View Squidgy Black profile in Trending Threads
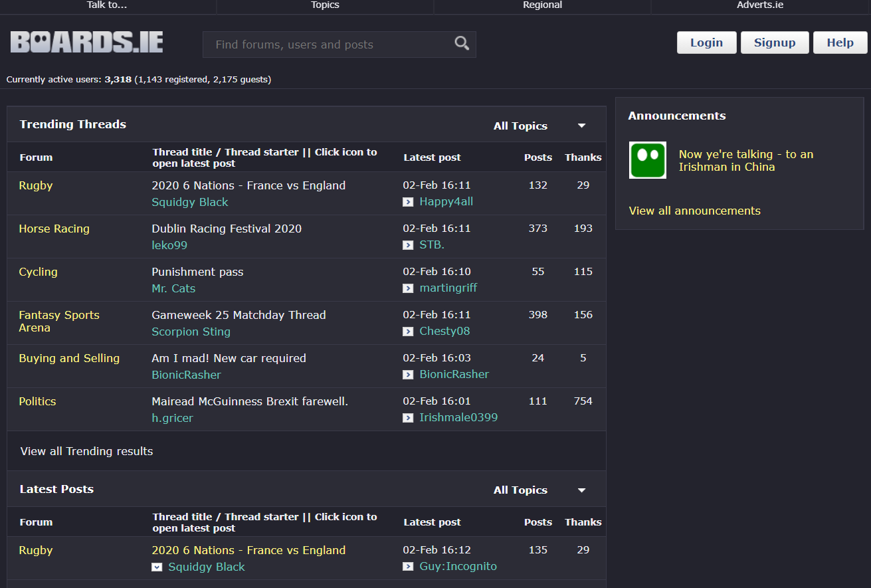Screen dimensions: 871x588 (x=189, y=202)
